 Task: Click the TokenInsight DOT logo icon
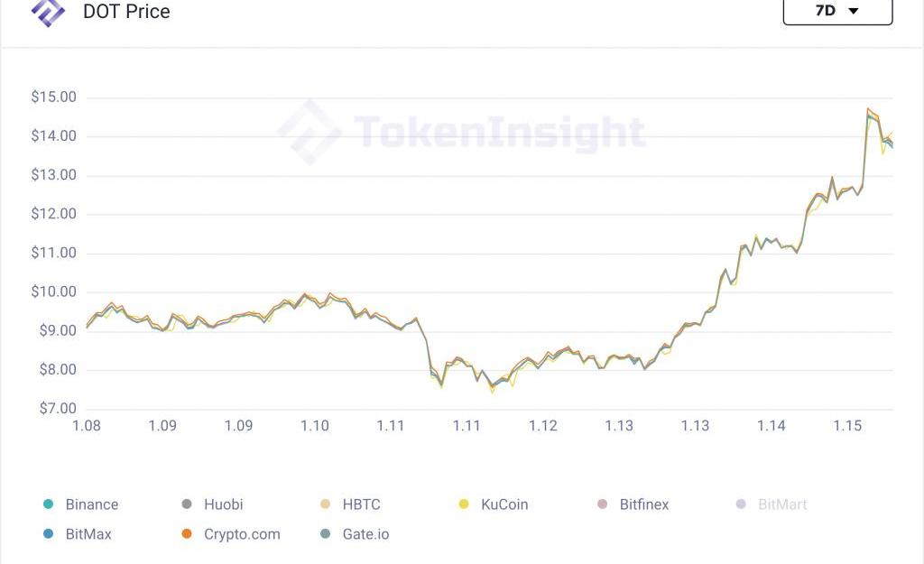pyautogui.click(x=48, y=11)
